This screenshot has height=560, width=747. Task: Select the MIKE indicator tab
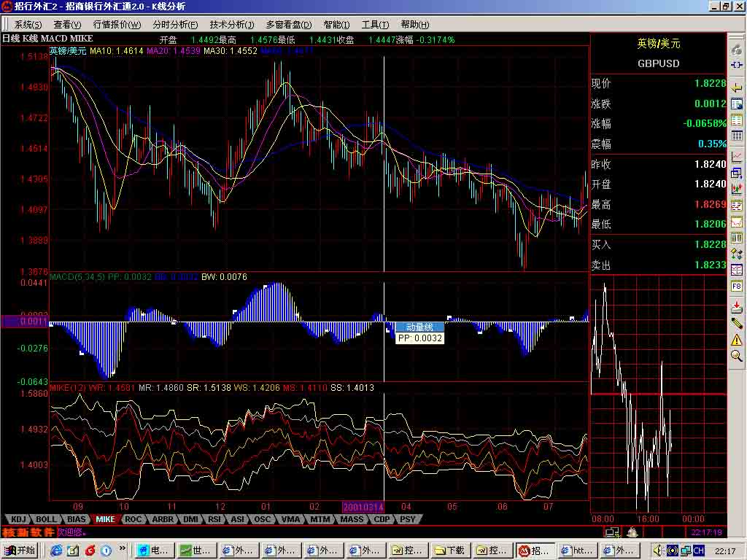105,519
